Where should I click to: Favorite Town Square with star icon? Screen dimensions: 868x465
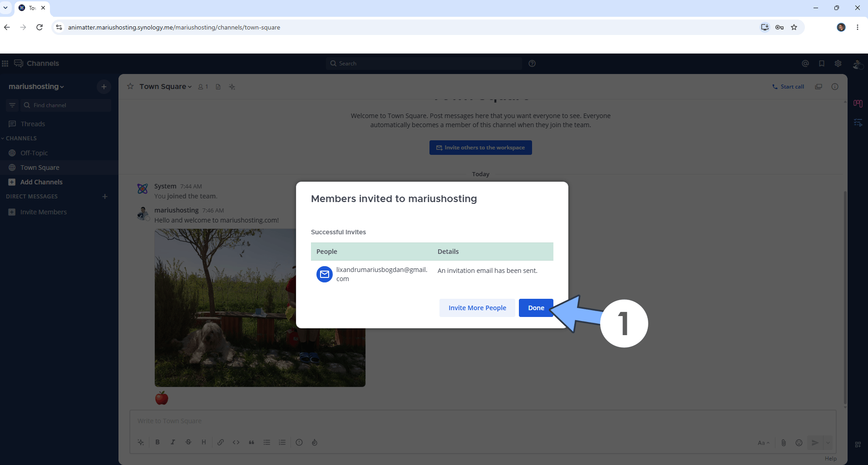point(130,86)
